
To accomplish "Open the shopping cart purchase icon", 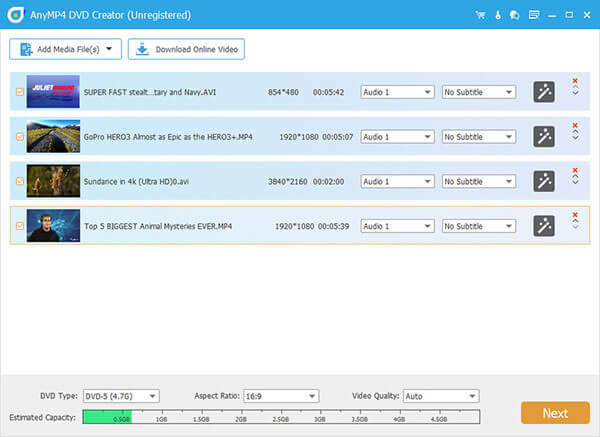I will [x=480, y=15].
